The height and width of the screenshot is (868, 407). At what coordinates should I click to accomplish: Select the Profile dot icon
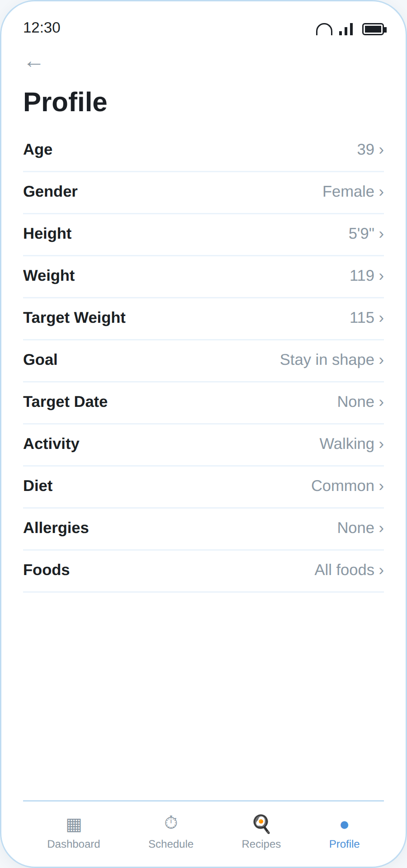[x=345, y=825]
